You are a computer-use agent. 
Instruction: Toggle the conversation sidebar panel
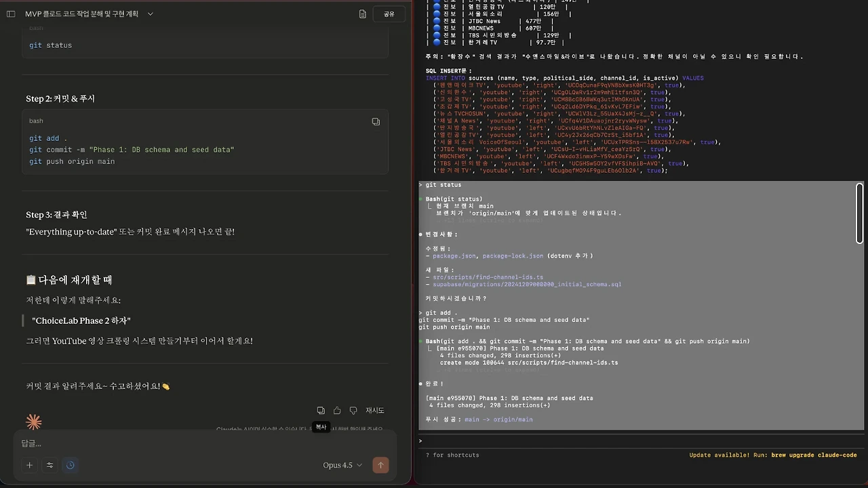click(x=11, y=14)
